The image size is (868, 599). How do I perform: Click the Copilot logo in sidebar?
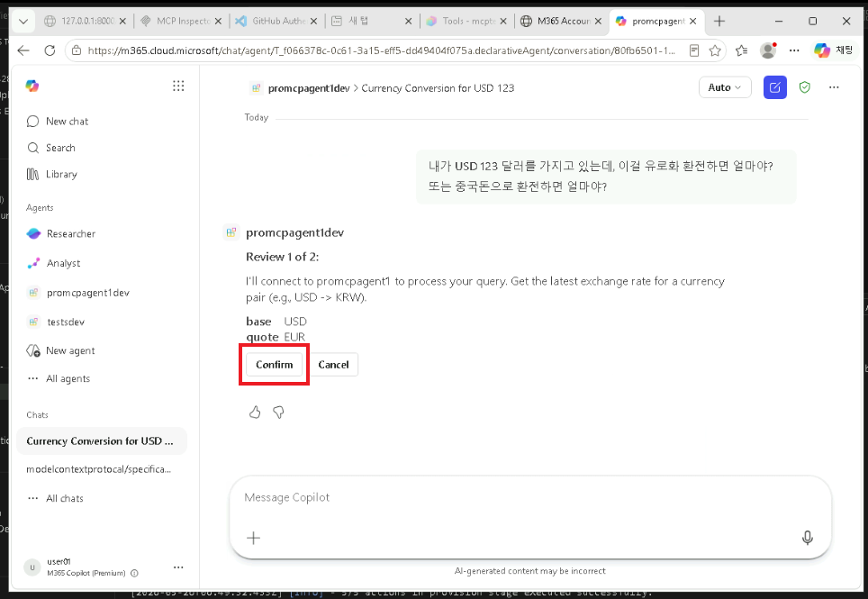click(32, 86)
